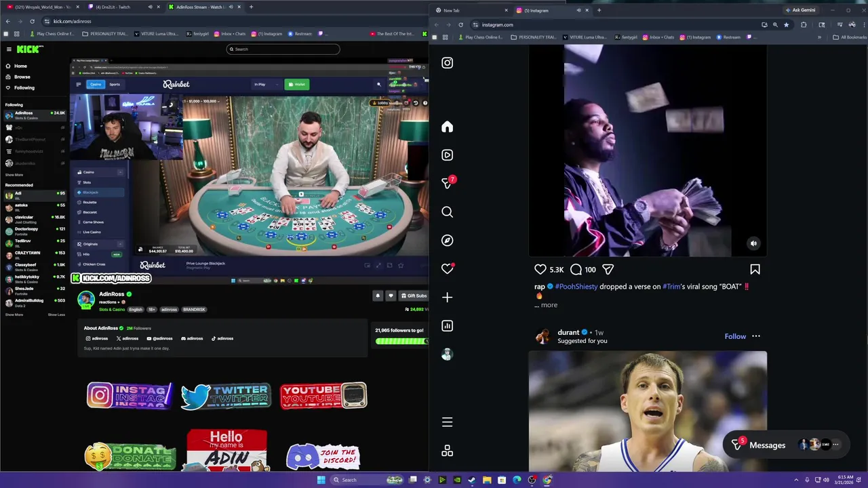The image size is (868, 488).
Task: Reload the kick.com page
Action: pos(32,21)
